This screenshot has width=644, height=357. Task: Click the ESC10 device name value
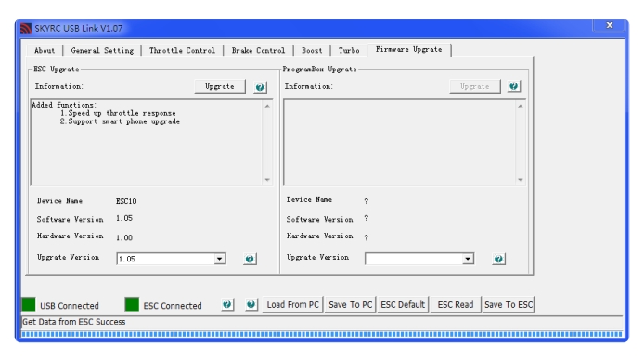tap(126, 201)
